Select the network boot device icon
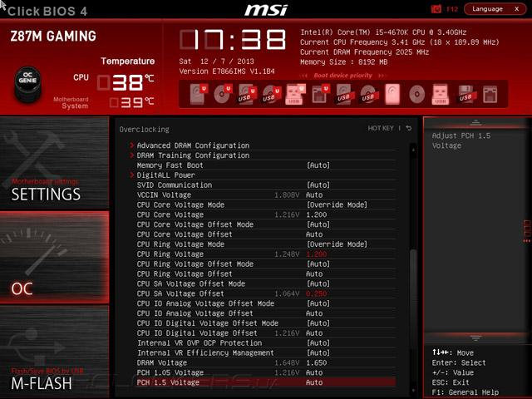 point(490,94)
